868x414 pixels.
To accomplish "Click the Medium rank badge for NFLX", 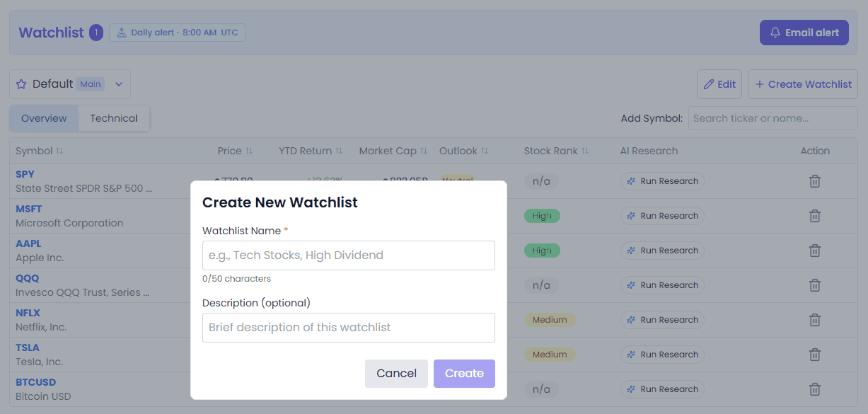I will coord(550,320).
